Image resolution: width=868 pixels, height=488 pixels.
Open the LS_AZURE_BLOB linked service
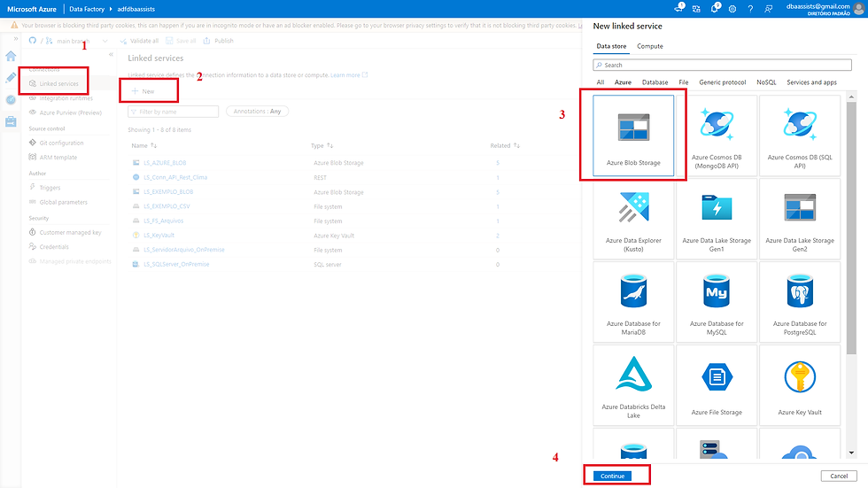[165, 163]
